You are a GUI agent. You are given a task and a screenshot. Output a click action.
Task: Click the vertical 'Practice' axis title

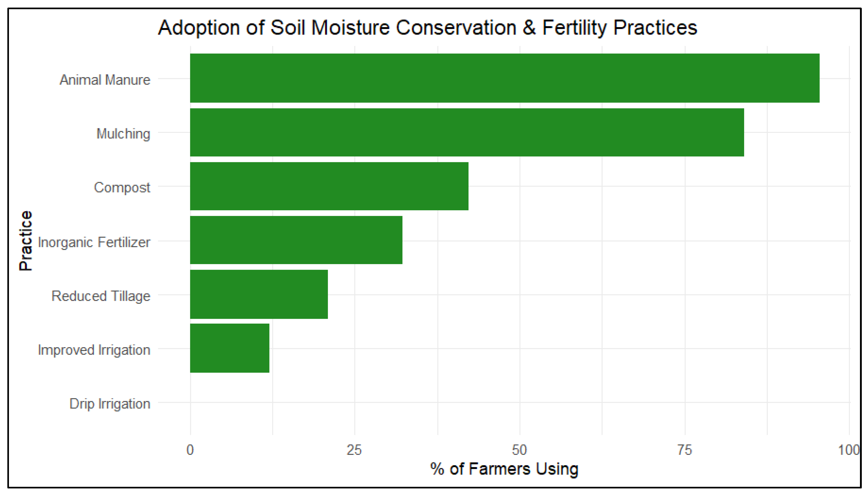pos(26,240)
